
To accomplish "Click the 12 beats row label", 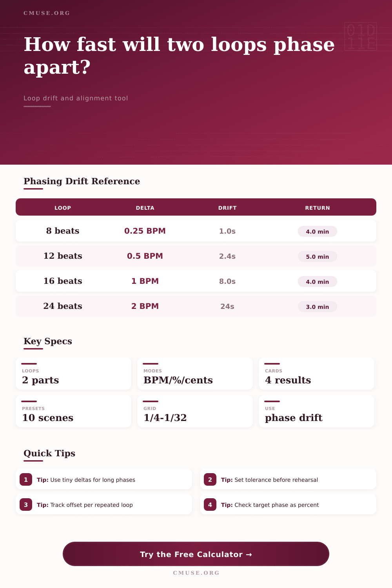I will click(63, 256).
